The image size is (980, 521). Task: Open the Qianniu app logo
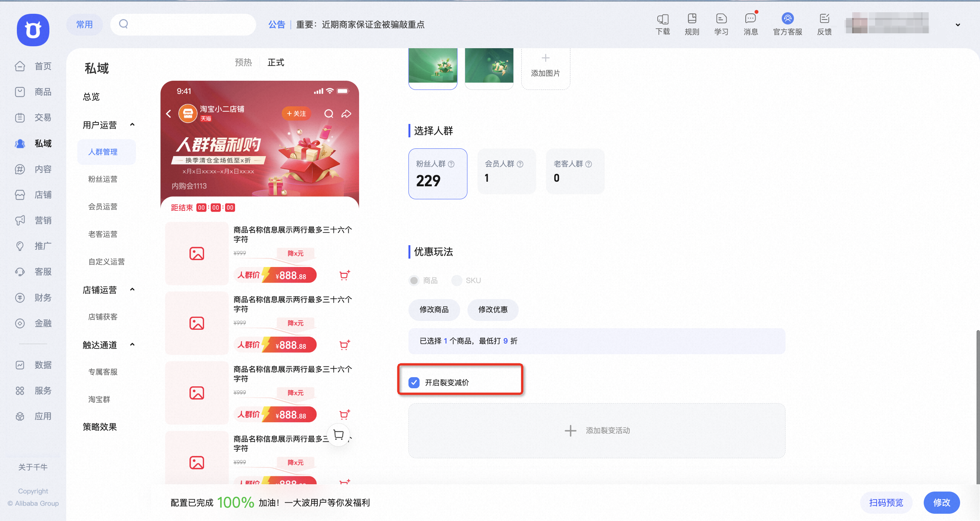click(x=33, y=30)
